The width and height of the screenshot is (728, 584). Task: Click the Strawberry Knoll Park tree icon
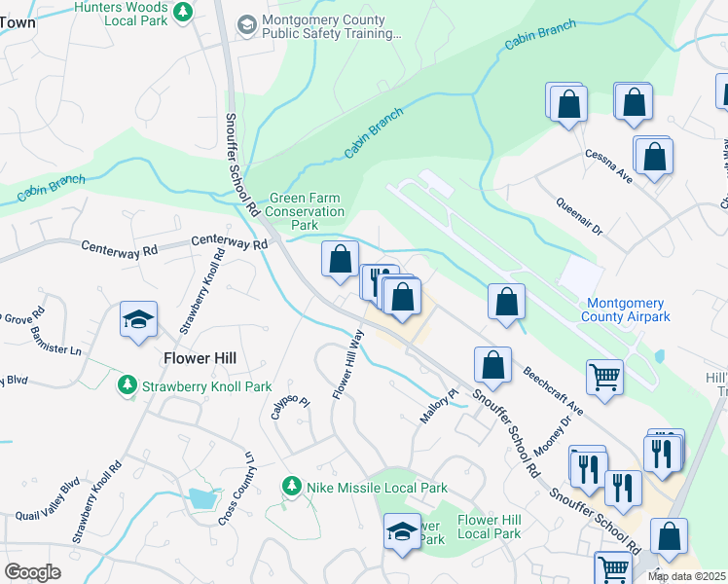point(127,385)
